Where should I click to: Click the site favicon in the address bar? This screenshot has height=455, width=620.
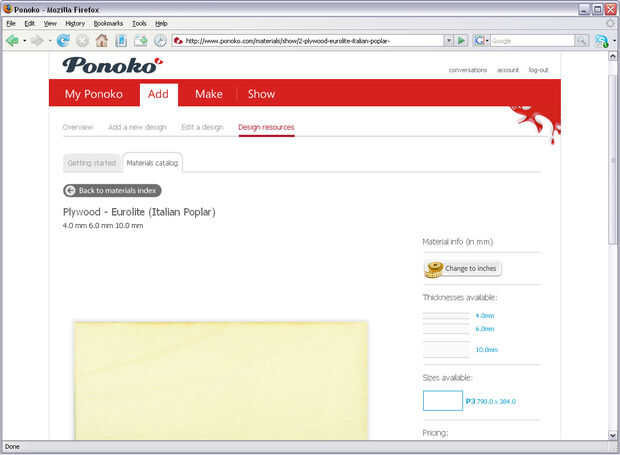tap(178, 41)
